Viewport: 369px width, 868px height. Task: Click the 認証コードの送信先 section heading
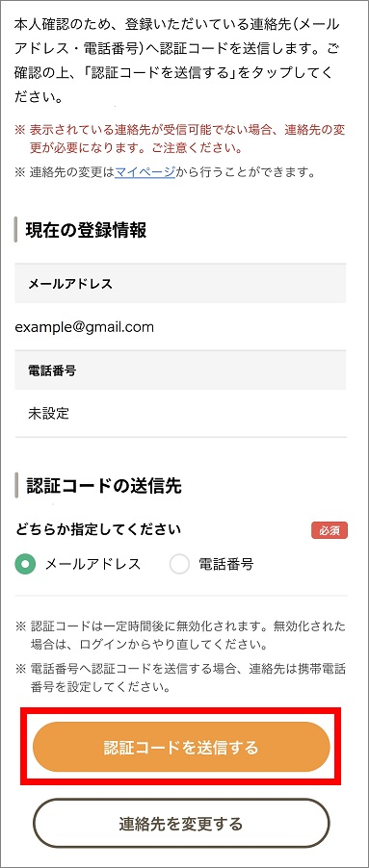coord(104,486)
